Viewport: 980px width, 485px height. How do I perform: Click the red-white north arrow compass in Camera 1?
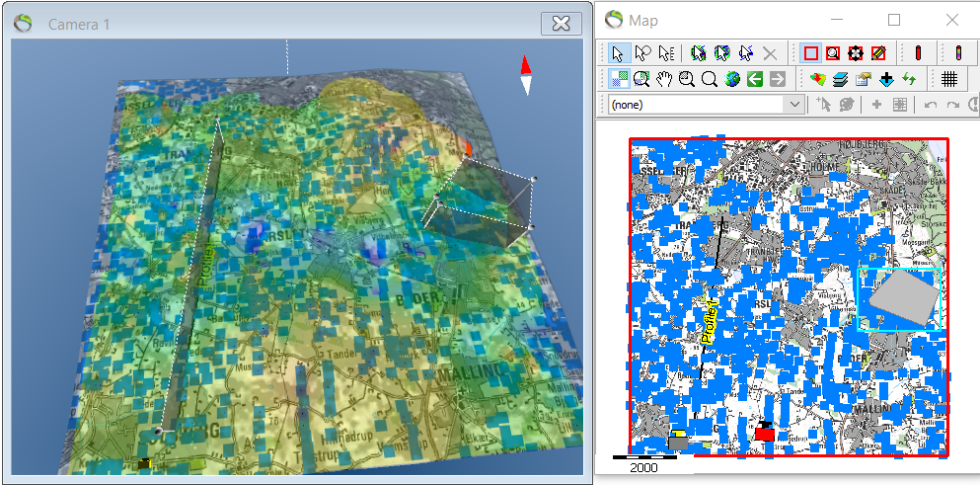point(526,75)
